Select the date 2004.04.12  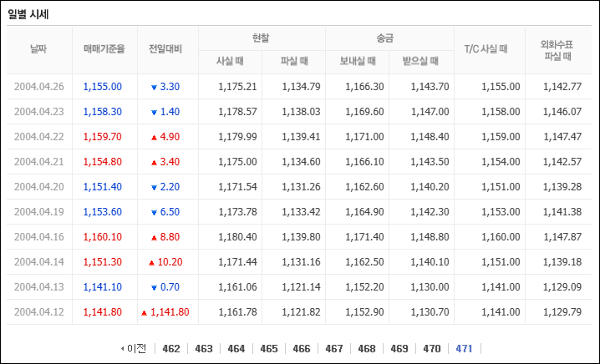click(x=39, y=312)
